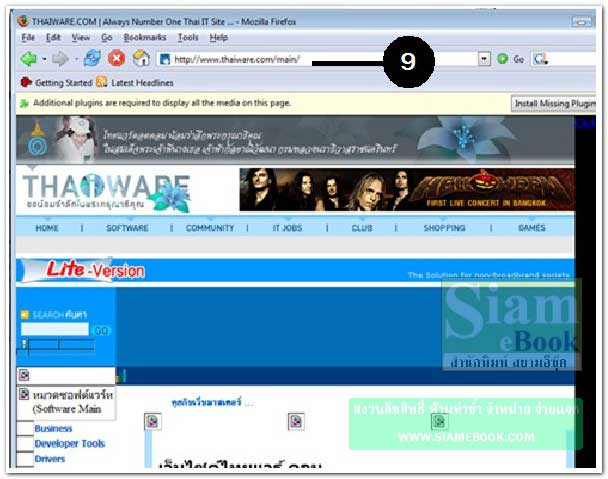This screenshot has width=608, height=479.
Task: Click the RSS feed icon by Latest Headlines
Action: (x=102, y=82)
